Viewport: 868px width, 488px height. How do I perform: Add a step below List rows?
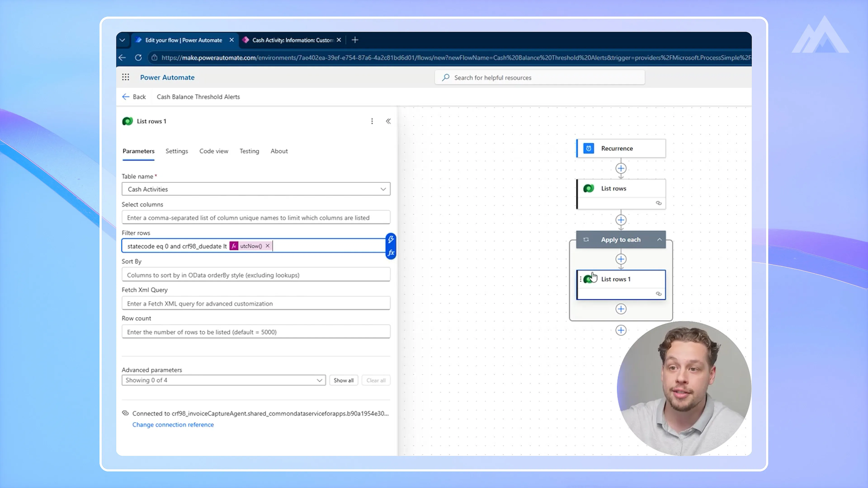(621, 220)
